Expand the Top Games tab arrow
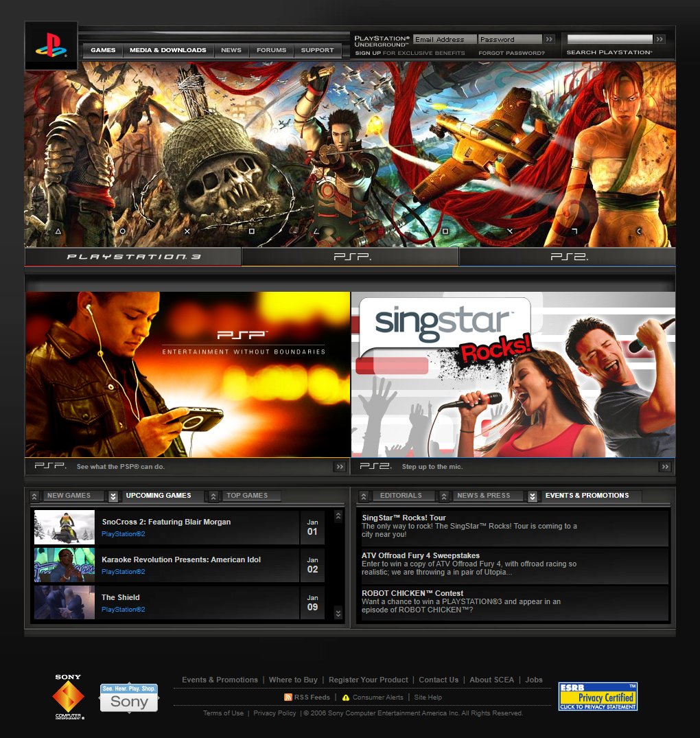Image resolution: width=700 pixels, height=738 pixels. click(x=213, y=496)
